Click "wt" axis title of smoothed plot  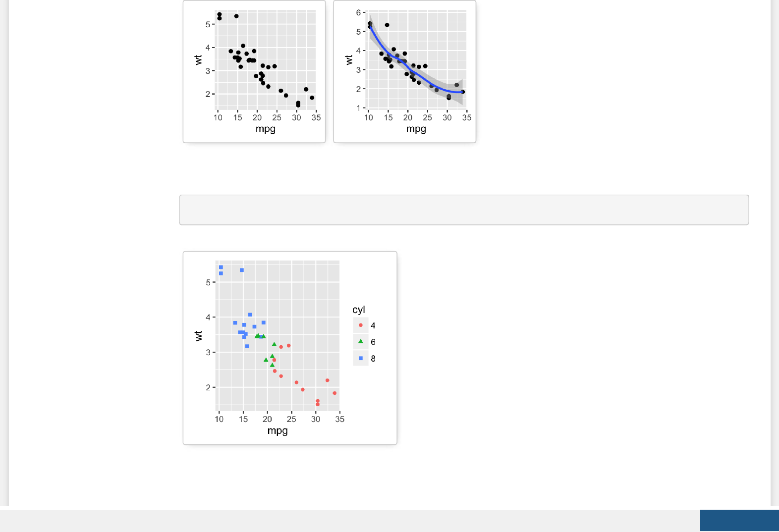click(349, 60)
